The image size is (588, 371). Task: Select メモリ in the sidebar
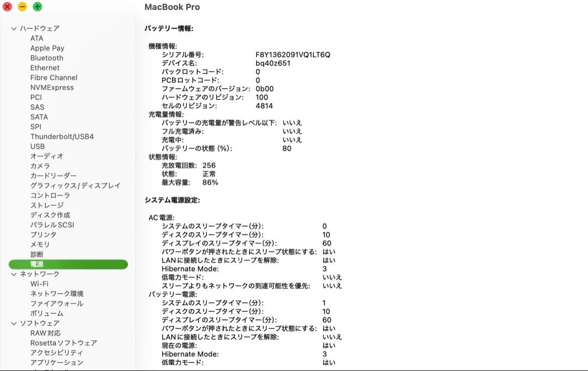[x=40, y=244]
